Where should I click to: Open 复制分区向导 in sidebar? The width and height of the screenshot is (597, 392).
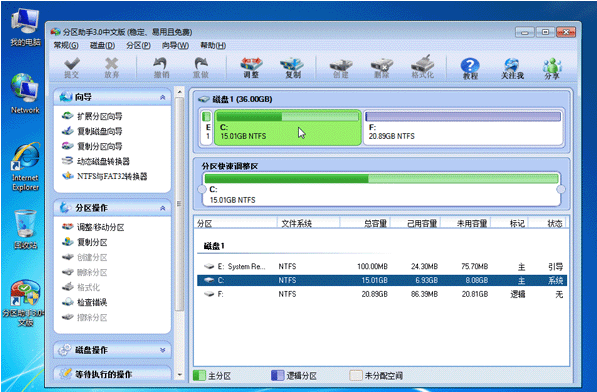92,146
